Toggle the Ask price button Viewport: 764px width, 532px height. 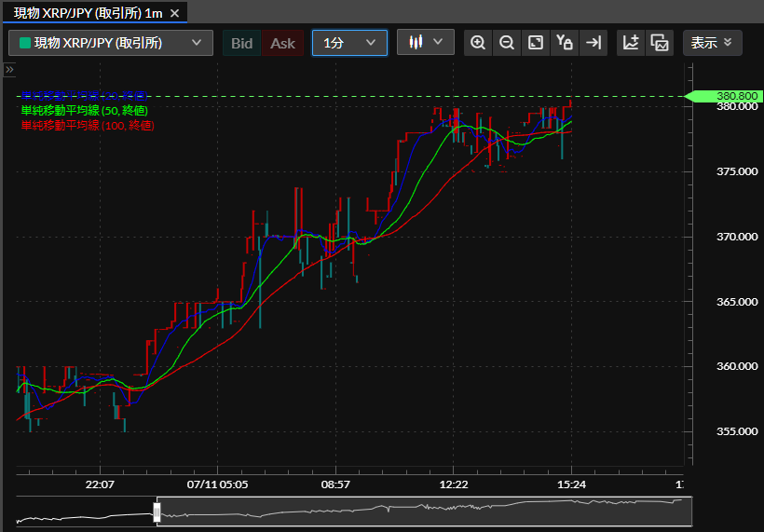[282, 44]
